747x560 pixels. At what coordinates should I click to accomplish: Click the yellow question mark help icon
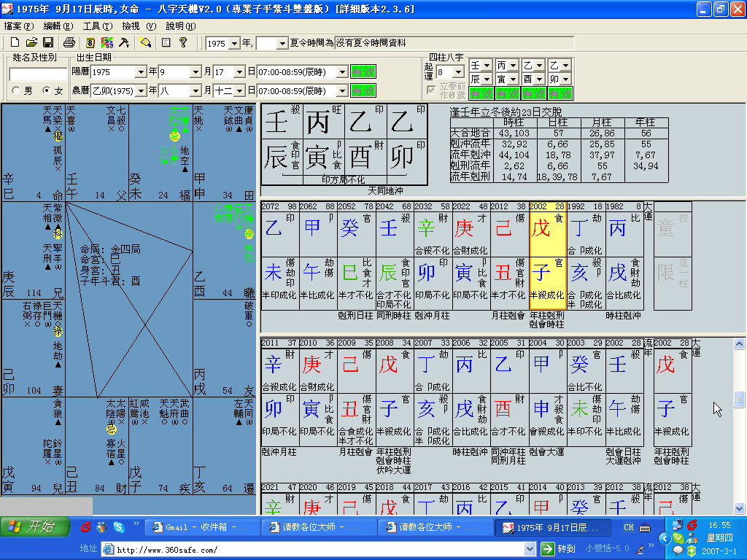[x=183, y=42]
